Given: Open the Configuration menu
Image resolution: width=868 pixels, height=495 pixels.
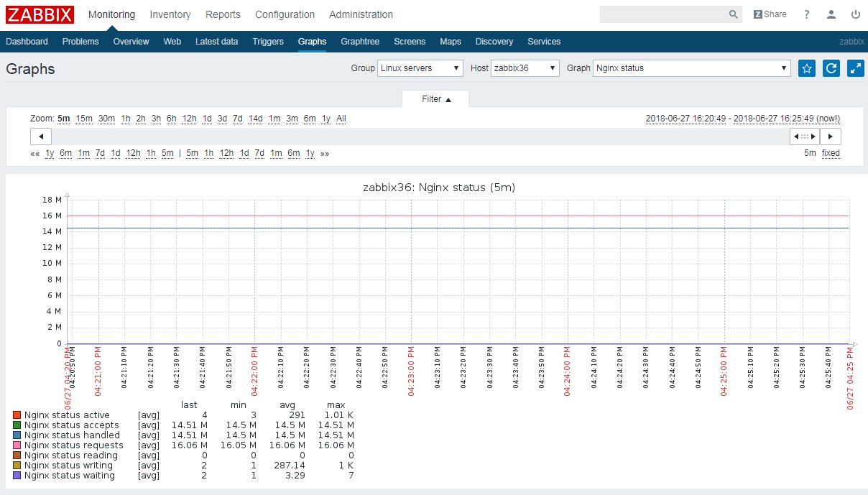Looking at the screenshot, I should (285, 14).
